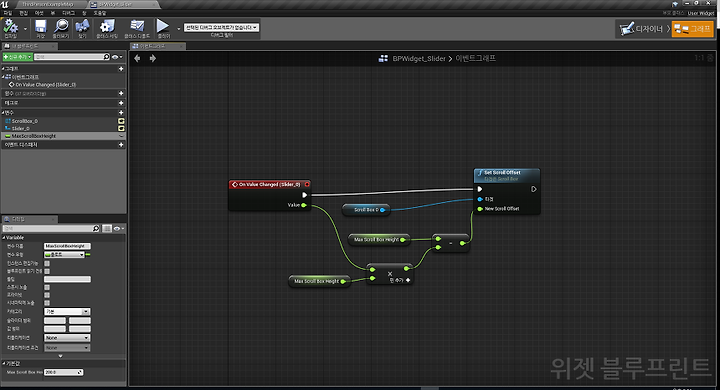Open Class Defaults checklist icon
Viewport: 720px width, 390px height.
click(137, 27)
